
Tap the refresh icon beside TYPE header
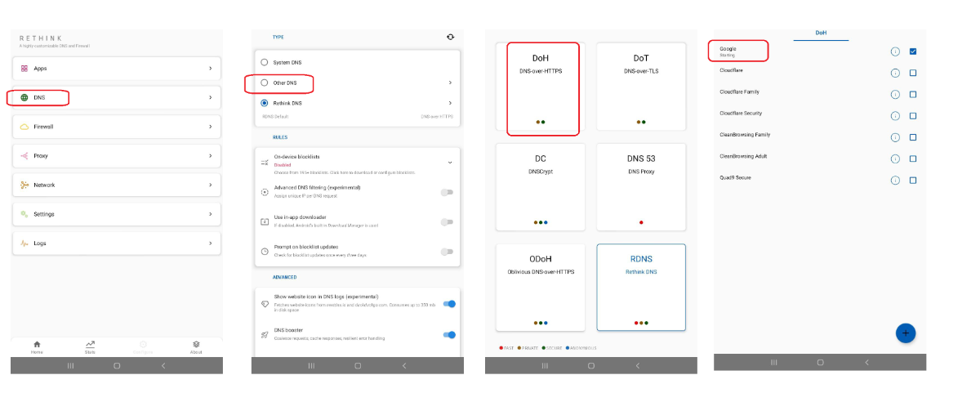[x=450, y=37]
